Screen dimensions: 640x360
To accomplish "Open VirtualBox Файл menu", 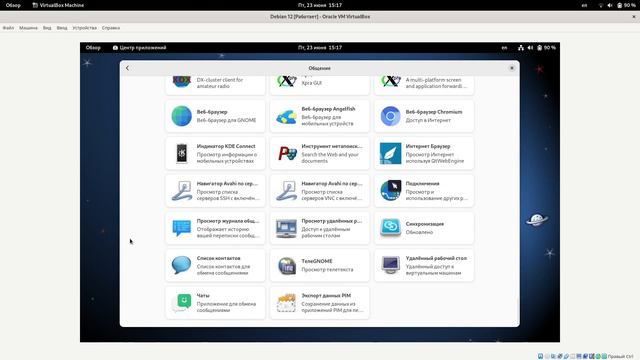I will [9, 28].
